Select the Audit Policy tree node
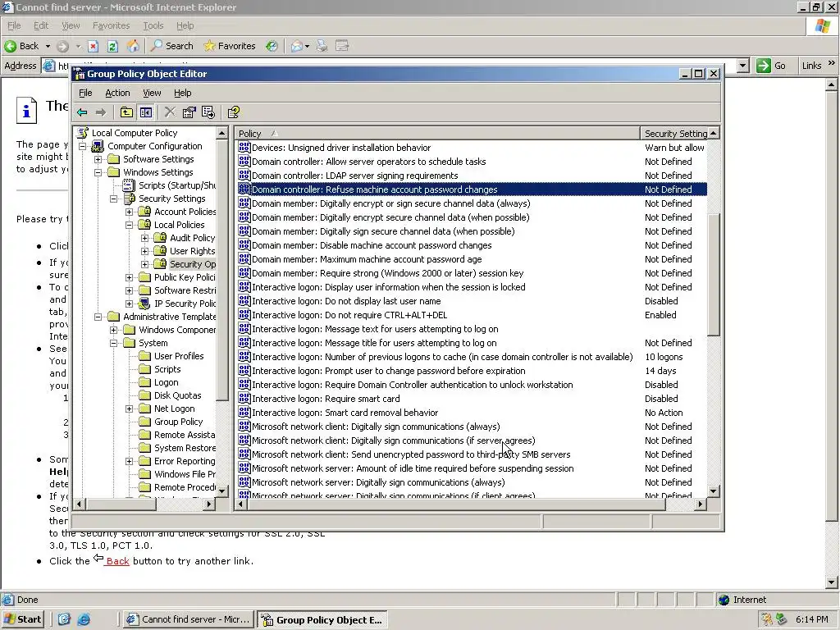 [192, 238]
